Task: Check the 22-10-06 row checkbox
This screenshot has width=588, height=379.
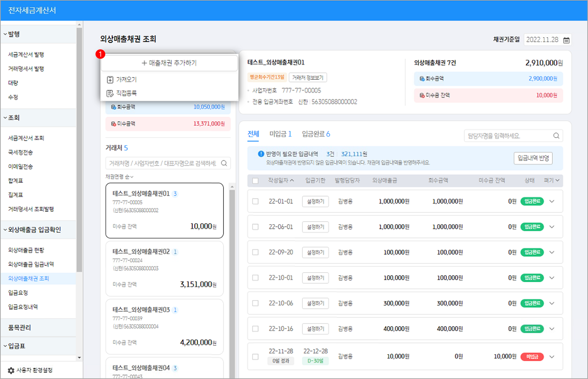Action: (255, 303)
